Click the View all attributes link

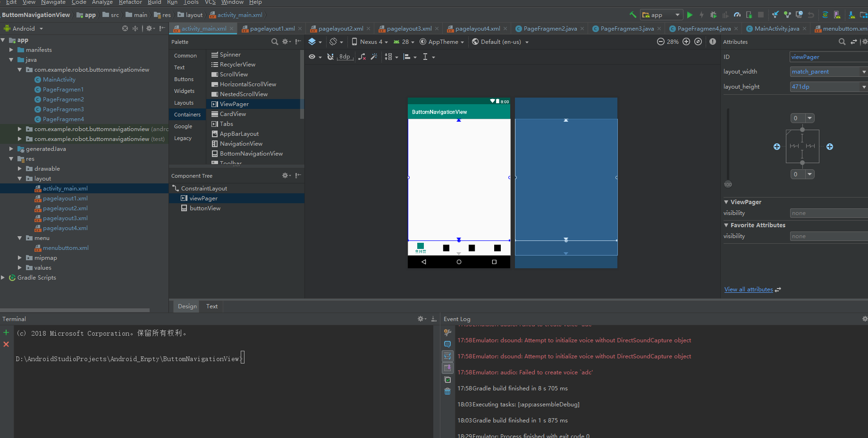[749, 289]
